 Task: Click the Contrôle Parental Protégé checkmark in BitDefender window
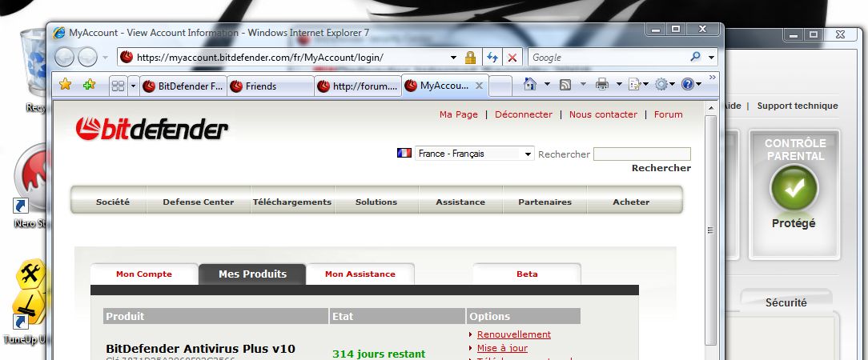[794, 187]
